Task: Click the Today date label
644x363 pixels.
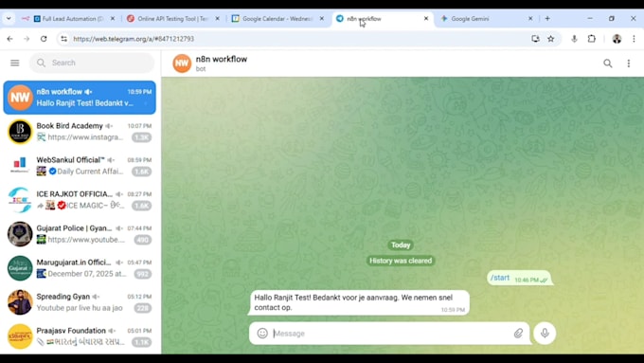Action: coord(401,245)
